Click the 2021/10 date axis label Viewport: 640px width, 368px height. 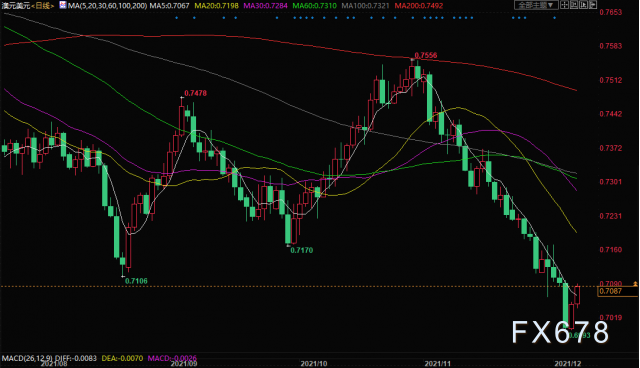(x=313, y=364)
